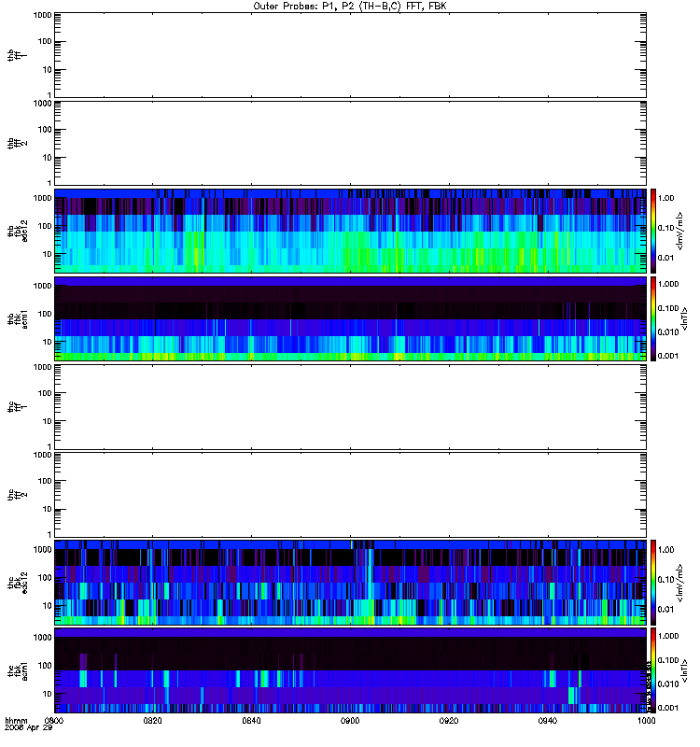Viewport: 700px width, 747px height.
Task: Click the "thb fbk scm1" y-axis title
Action: click(18, 318)
